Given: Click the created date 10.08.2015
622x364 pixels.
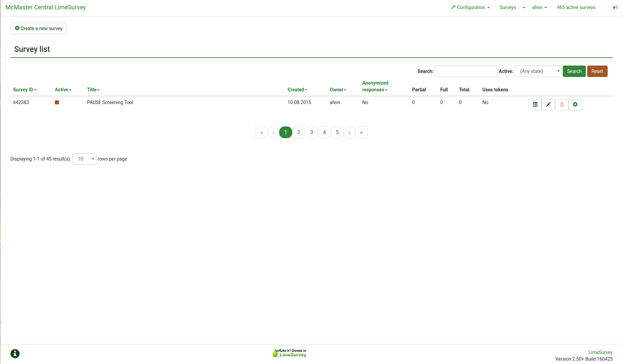Looking at the screenshot, I should click(x=299, y=102).
